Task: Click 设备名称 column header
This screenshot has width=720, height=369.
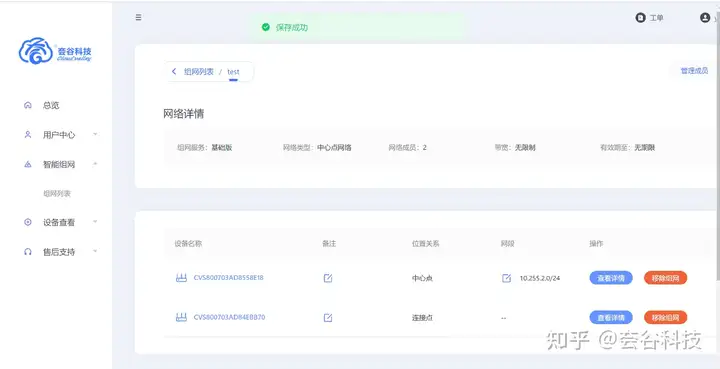Action: [x=188, y=244]
